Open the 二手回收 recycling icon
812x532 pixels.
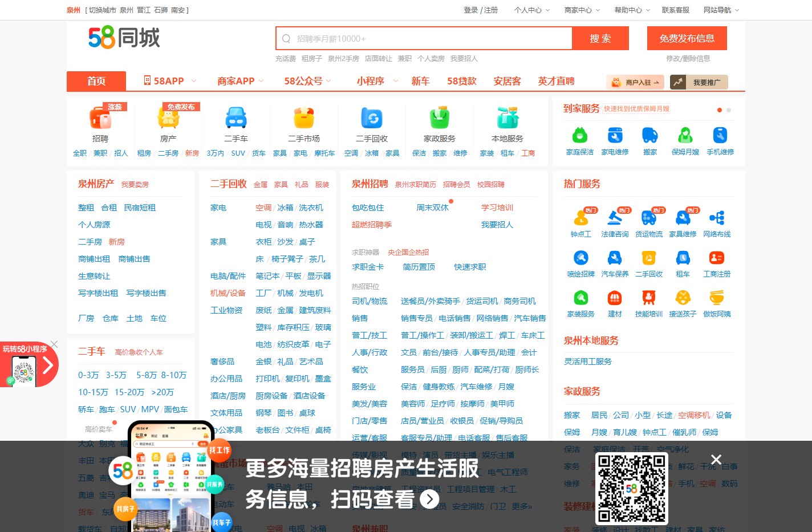(x=372, y=118)
